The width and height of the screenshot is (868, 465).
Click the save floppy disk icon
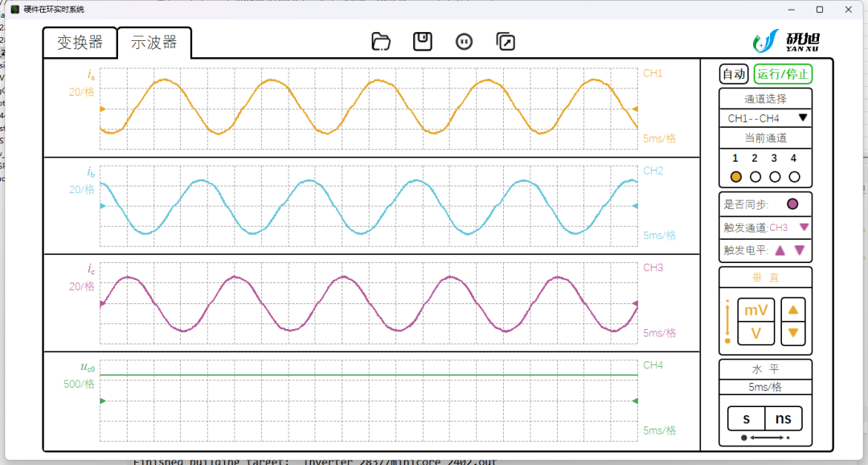click(x=423, y=42)
